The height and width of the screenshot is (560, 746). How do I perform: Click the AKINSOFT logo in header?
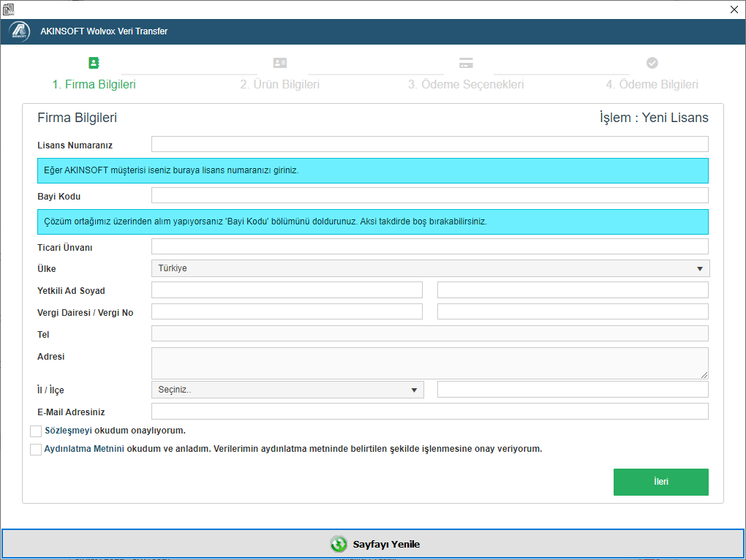click(20, 31)
